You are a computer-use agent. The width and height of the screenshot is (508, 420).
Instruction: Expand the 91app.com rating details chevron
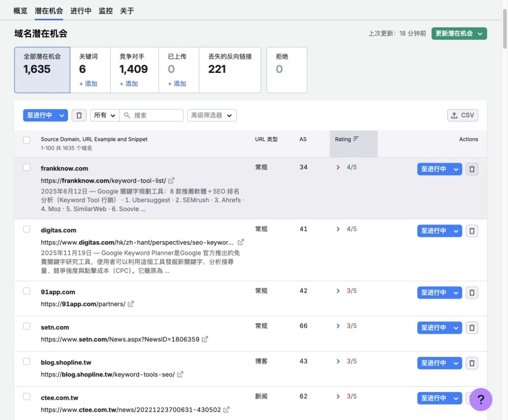338,291
